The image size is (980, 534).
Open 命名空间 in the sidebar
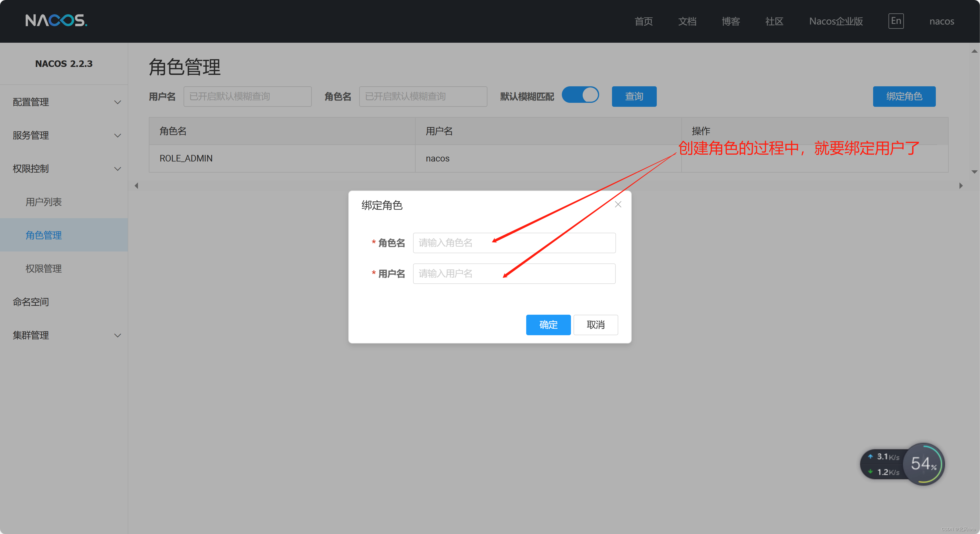[64, 302]
